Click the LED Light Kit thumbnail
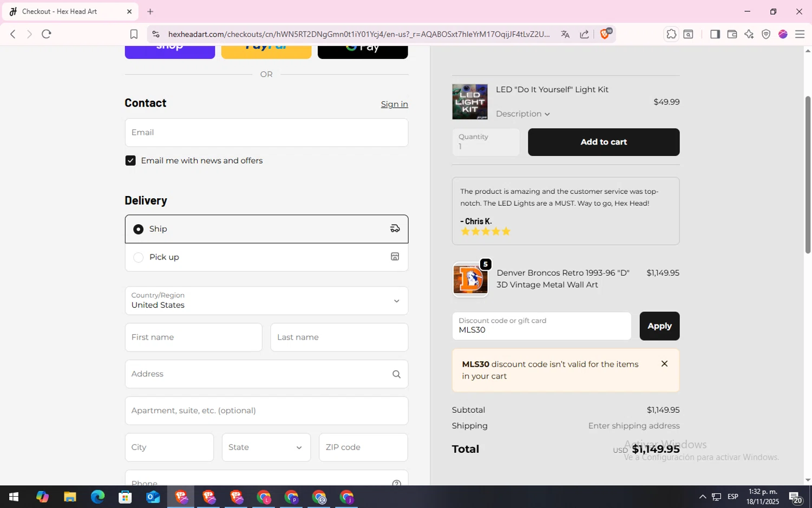The width and height of the screenshot is (812, 508). pyautogui.click(x=470, y=102)
